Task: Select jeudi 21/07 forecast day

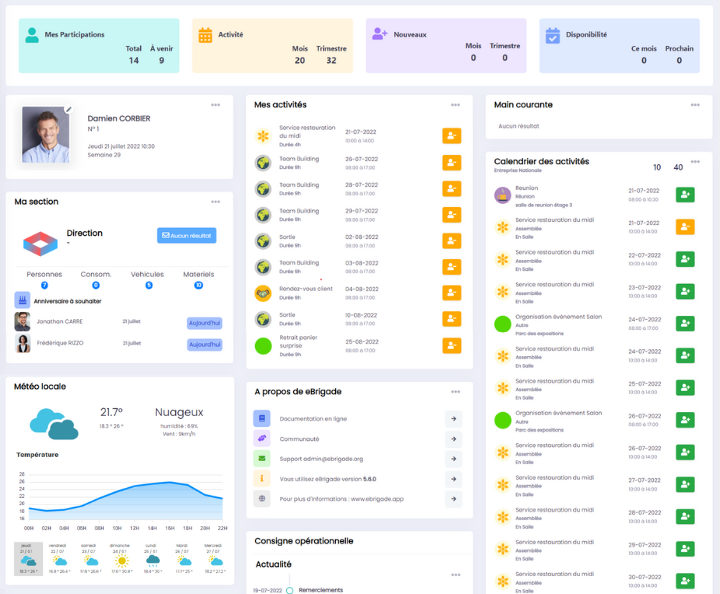Action: (28, 559)
